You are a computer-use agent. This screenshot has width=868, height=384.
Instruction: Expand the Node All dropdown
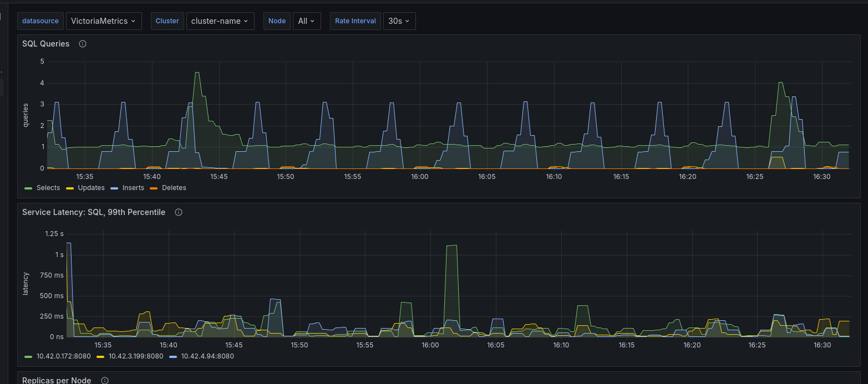coord(306,21)
